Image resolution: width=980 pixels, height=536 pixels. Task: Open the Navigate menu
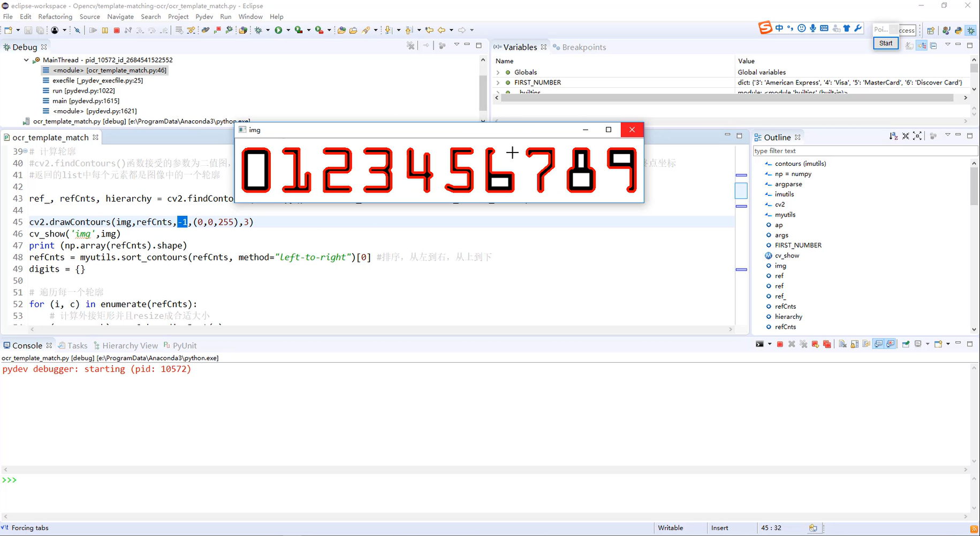(120, 17)
